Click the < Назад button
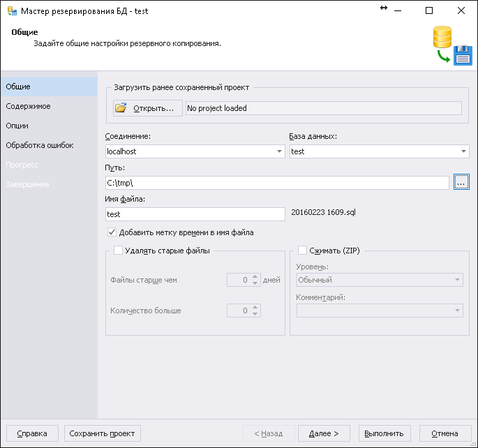This screenshot has height=448, width=478. coord(269,433)
